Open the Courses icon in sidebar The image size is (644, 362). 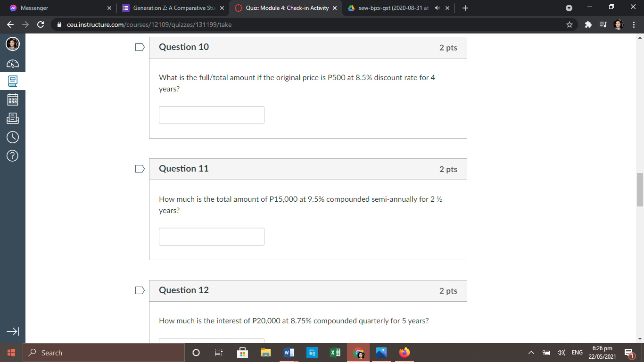(x=13, y=81)
